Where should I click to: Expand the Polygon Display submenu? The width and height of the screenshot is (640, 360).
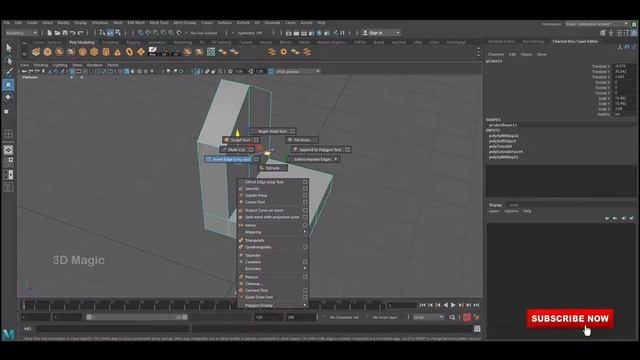(273, 305)
